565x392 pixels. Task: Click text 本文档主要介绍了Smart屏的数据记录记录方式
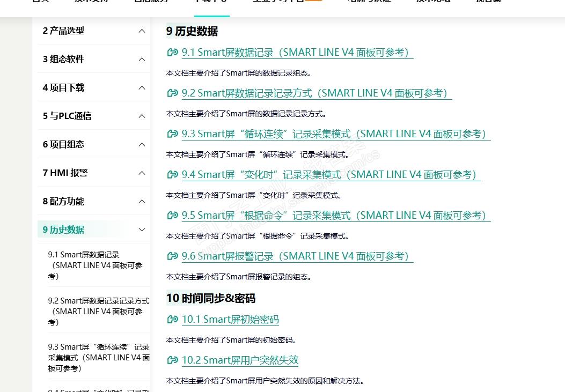click(246, 114)
